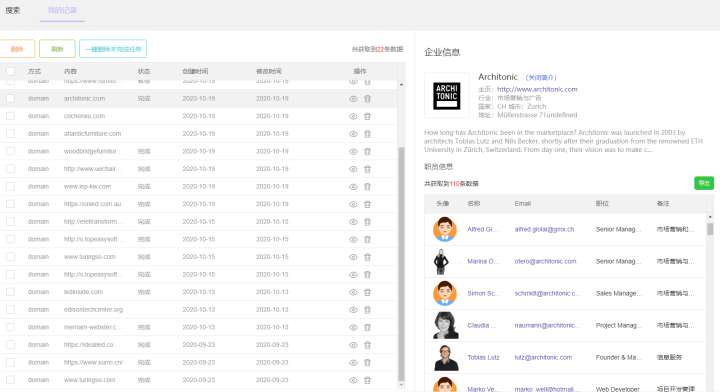Check the edisontechcenter.org row checkbox

10,309
